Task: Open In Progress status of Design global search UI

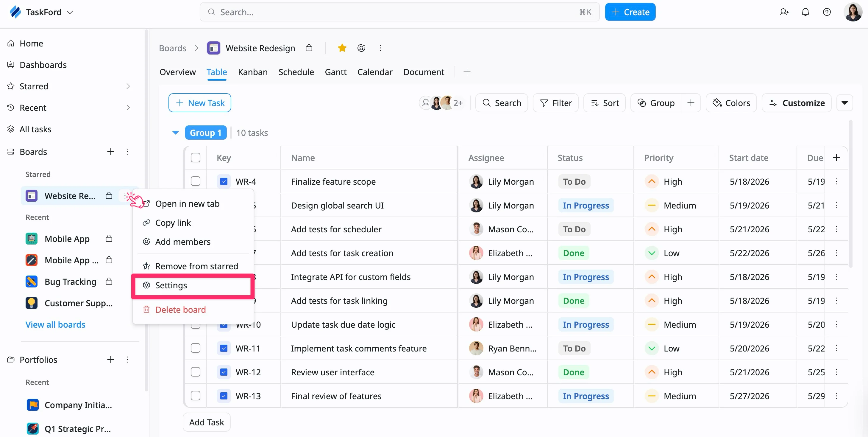Action: pyautogui.click(x=586, y=205)
